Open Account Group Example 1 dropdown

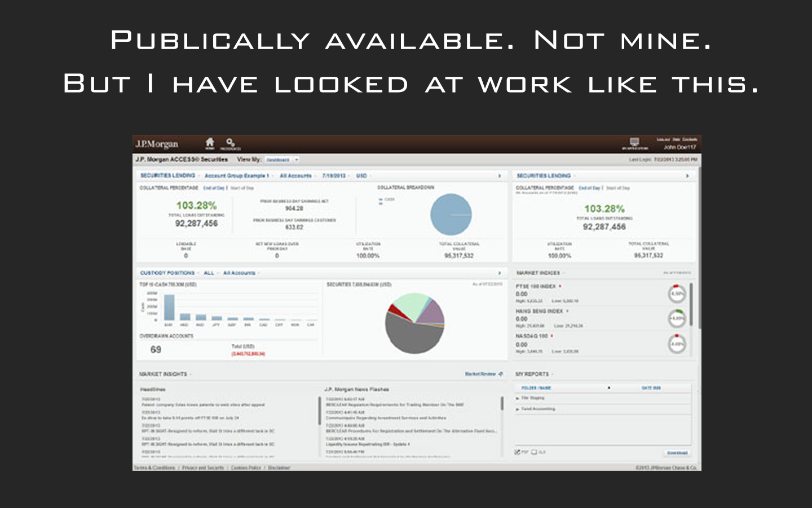click(237, 176)
